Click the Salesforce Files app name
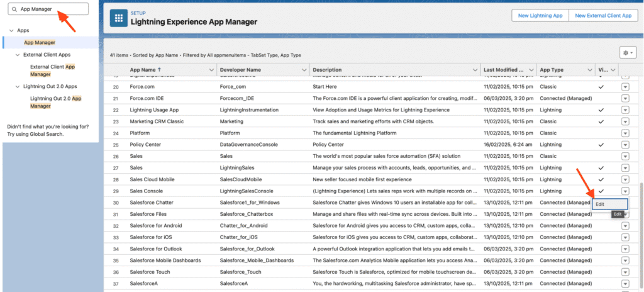The height and width of the screenshot is (292, 644). coord(148,214)
